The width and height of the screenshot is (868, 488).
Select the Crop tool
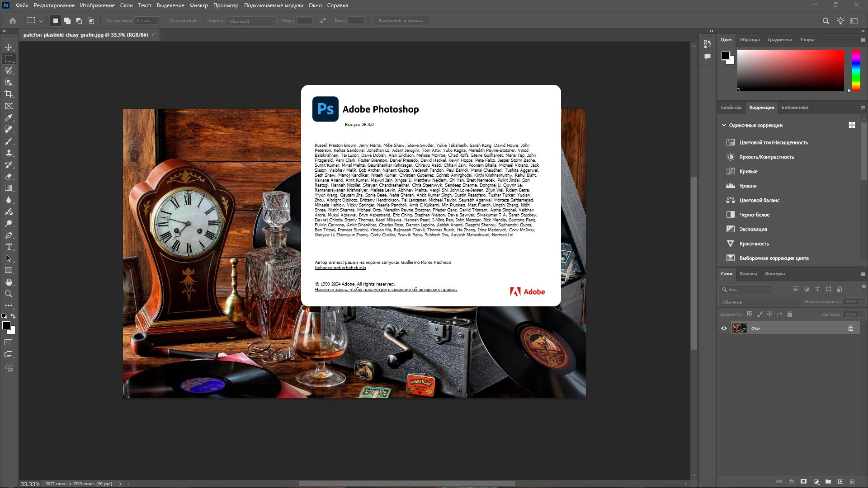click(x=9, y=94)
